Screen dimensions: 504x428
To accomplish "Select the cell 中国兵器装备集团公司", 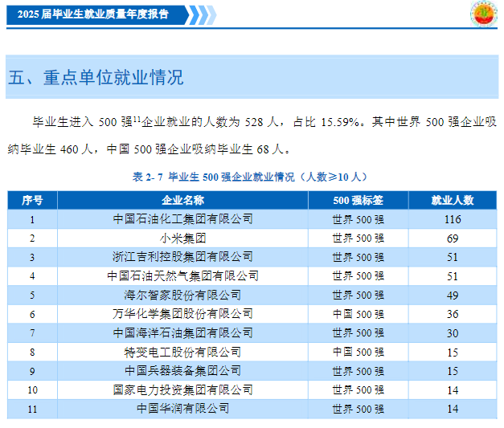I will pyautogui.click(x=182, y=371).
